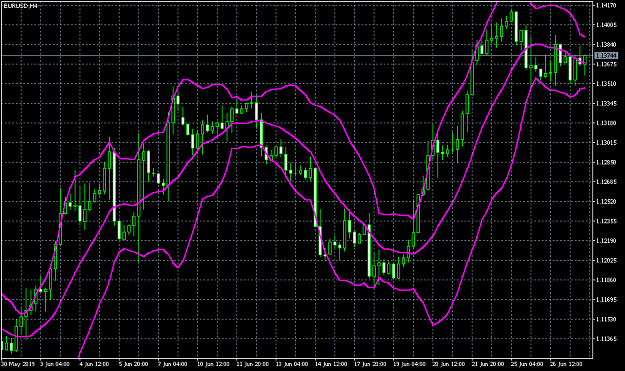The image size is (625, 371).
Task: Click the 5 Jun 20:00 time label
Action: [x=134, y=364]
